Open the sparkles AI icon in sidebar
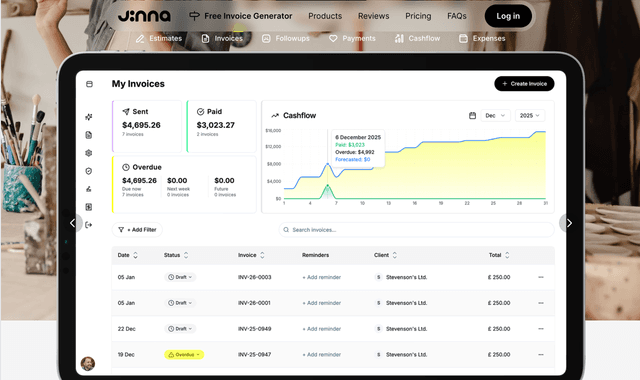 click(89, 117)
